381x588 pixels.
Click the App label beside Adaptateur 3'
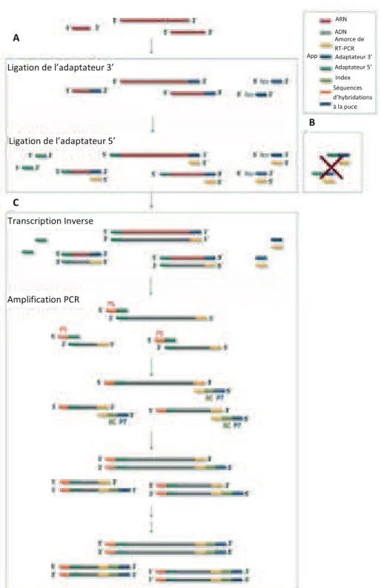312,56
